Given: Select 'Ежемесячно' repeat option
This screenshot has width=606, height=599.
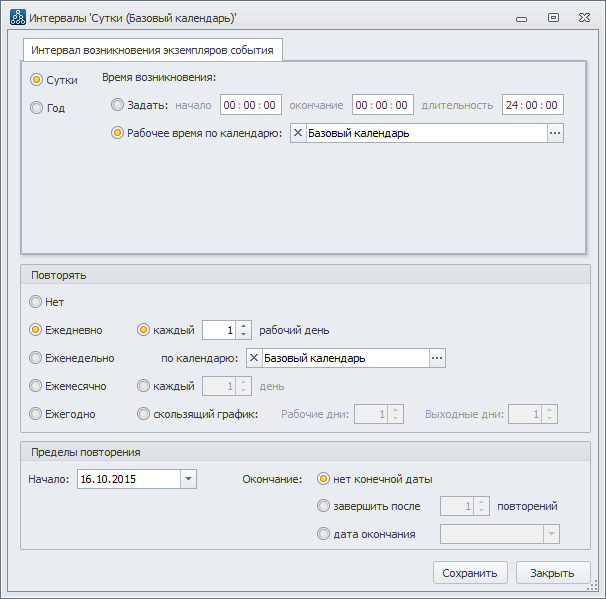Looking at the screenshot, I should point(37,386).
